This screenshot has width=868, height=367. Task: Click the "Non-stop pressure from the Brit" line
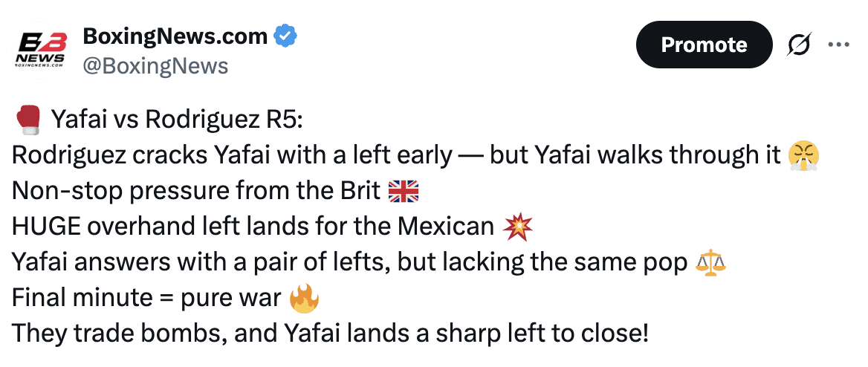(x=196, y=191)
